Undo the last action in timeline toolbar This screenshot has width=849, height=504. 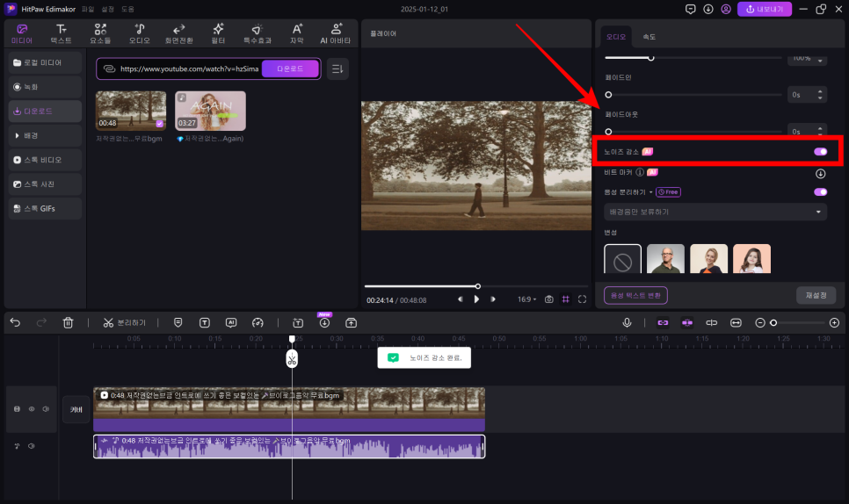pyautogui.click(x=15, y=323)
